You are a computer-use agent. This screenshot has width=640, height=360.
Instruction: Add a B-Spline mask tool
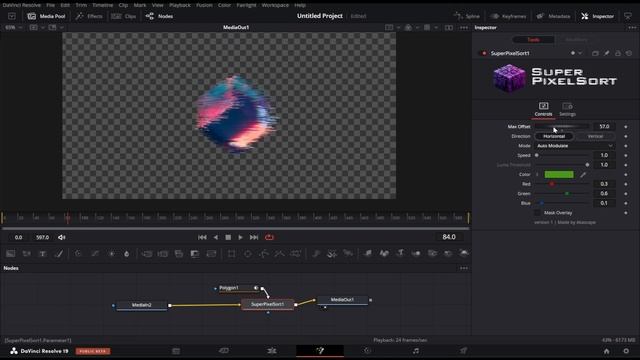[x=280, y=253]
